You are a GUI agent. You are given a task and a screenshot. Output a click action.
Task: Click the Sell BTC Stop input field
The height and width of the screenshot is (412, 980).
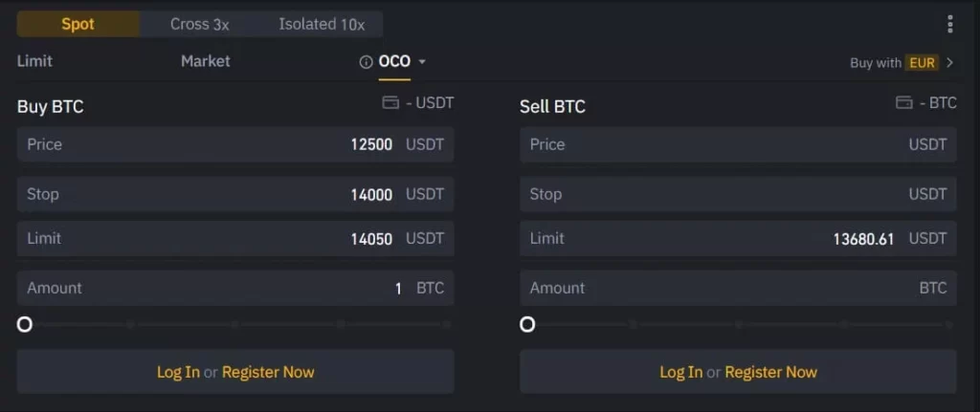(x=737, y=194)
